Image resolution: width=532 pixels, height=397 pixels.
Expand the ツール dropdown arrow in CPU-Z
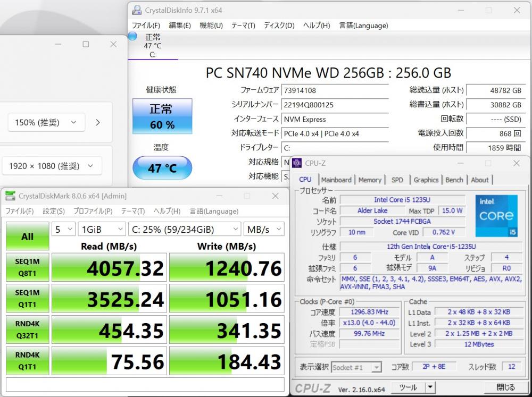[x=430, y=387]
